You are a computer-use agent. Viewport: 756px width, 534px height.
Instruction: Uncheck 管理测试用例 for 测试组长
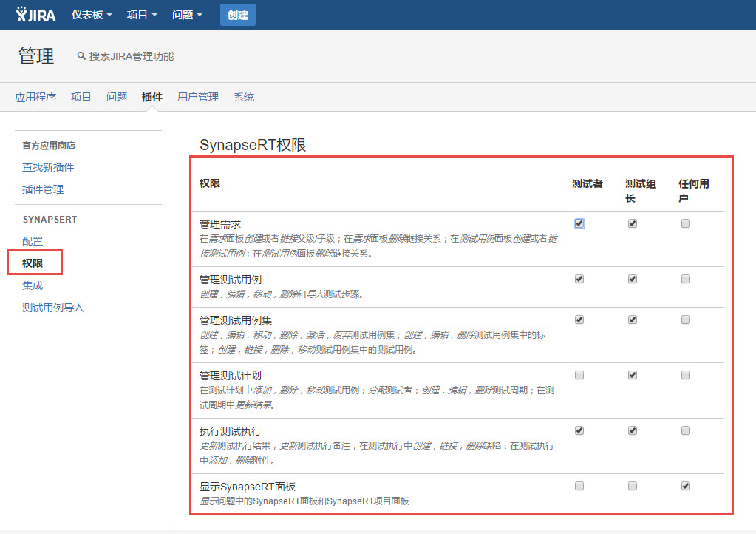pos(633,279)
